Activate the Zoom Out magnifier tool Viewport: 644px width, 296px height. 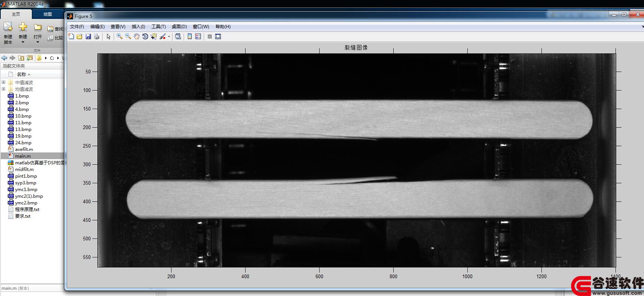click(x=128, y=36)
